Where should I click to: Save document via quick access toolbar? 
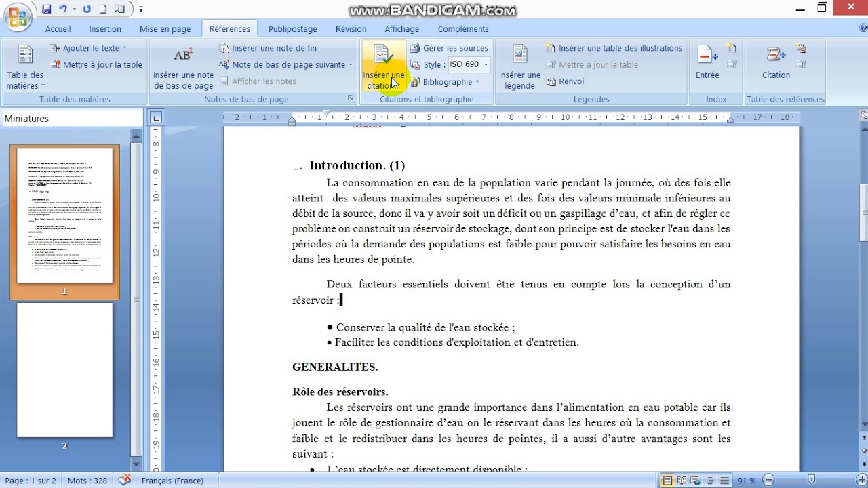pos(47,9)
